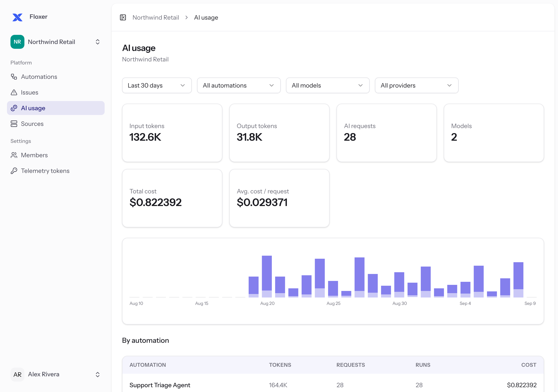Viewport: 558px width, 392px height.
Task: Click the COST column header
Action: [x=529, y=365]
